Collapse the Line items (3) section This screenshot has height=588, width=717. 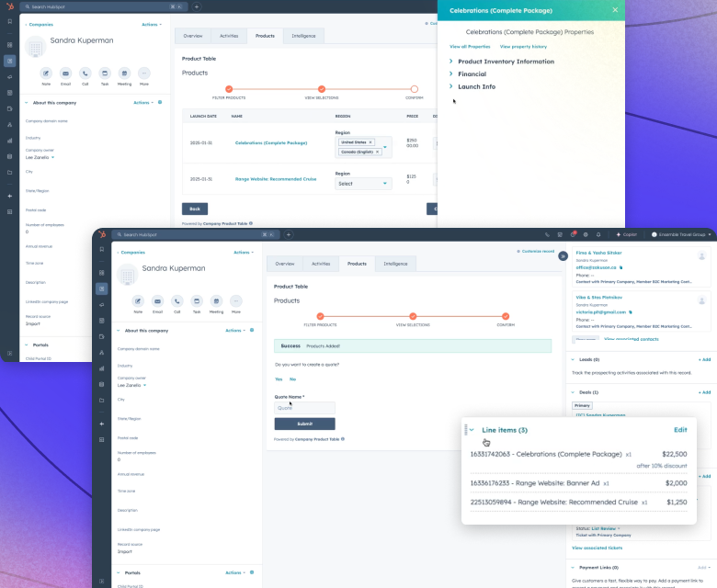point(472,430)
